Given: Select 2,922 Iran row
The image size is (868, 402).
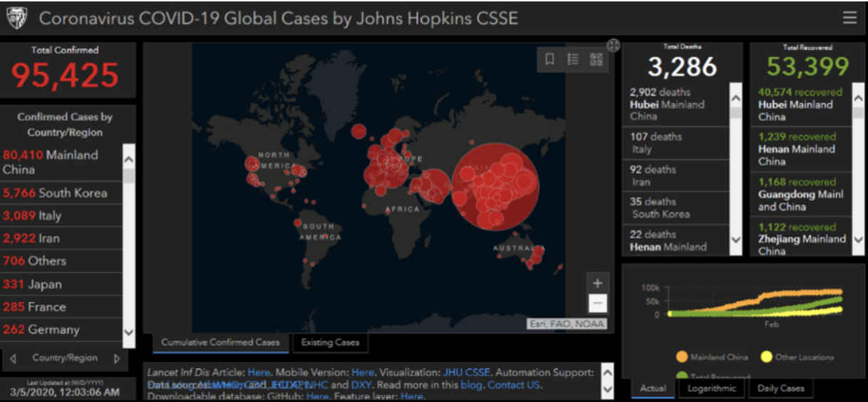Looking at the screenshot, I should (62, 238).
